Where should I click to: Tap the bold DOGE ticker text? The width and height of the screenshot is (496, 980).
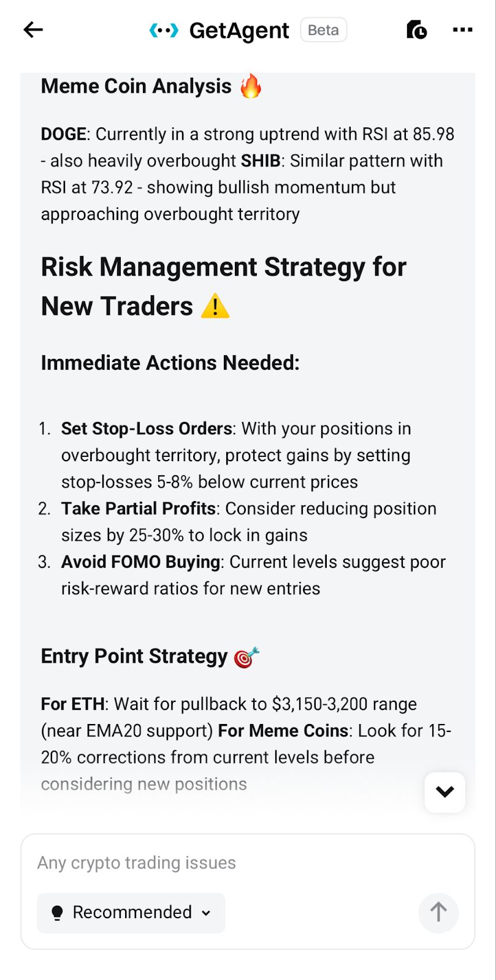click(64, 134)
